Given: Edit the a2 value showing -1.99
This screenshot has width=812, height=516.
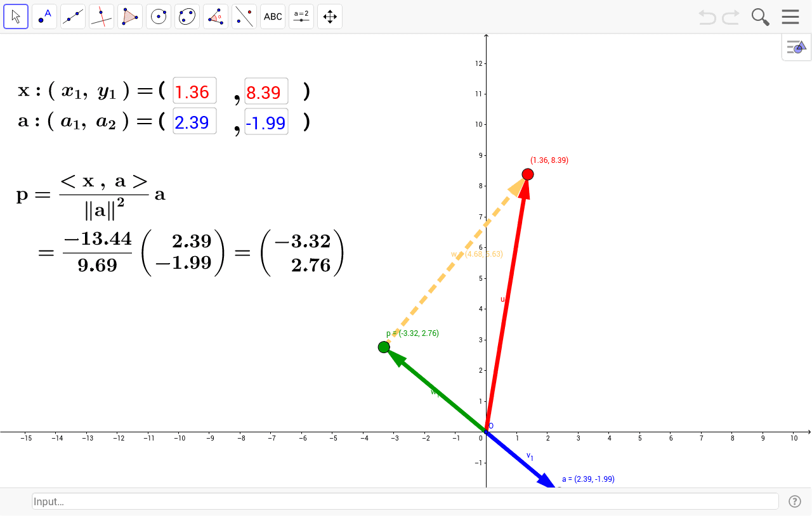Looking at the screenshot, I should coord(266,122).
